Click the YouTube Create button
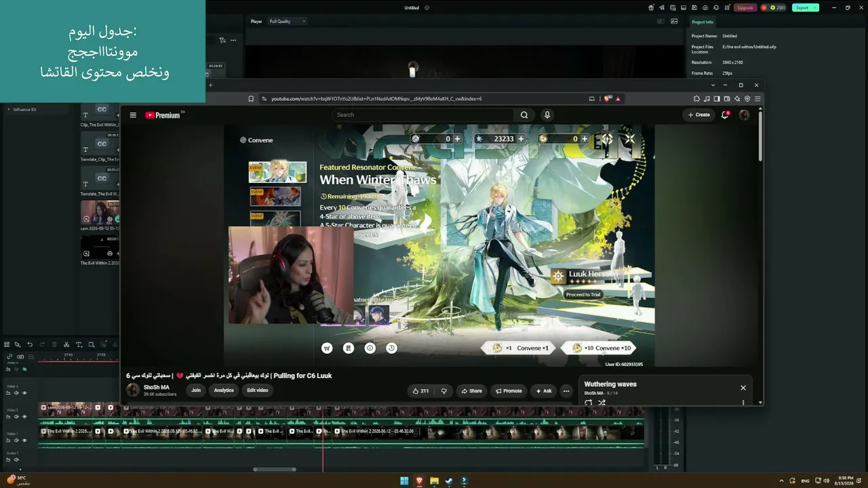868x488 pixels. pyautogui.click(x=699, y=115)
